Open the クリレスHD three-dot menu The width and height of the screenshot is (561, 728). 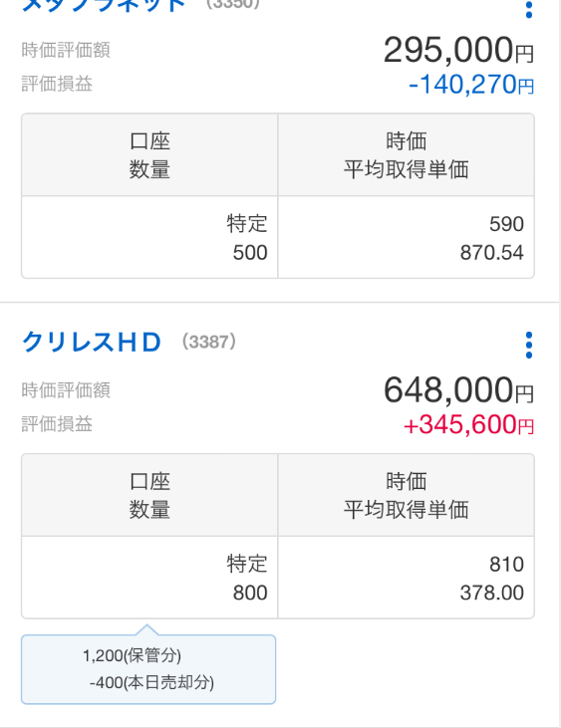(528, 345)
